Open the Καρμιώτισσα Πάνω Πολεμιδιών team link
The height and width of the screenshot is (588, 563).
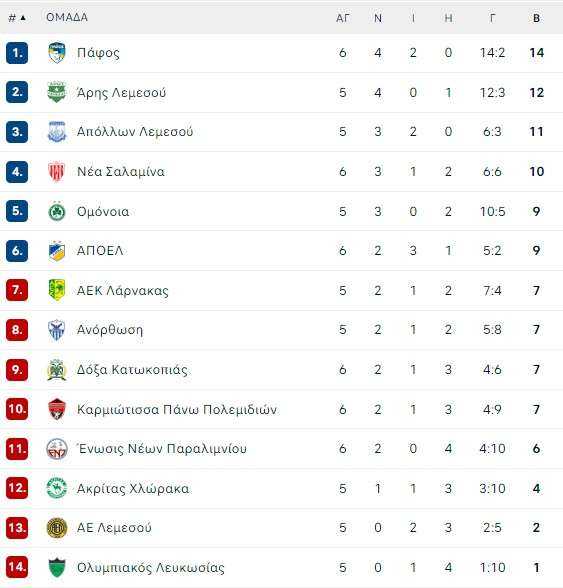177,409
